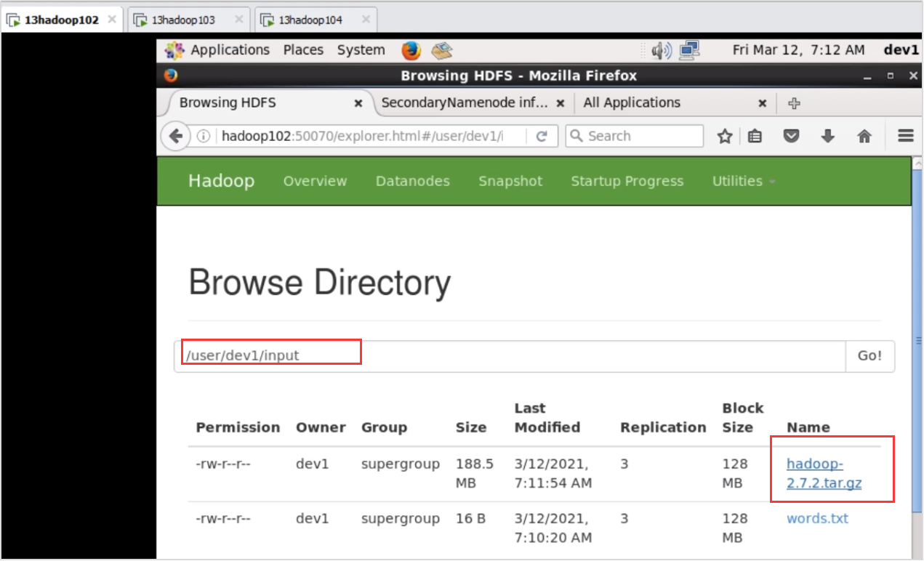924x561 pixels.
Task: Click the Replication column header
Action: tap(663, 427)
